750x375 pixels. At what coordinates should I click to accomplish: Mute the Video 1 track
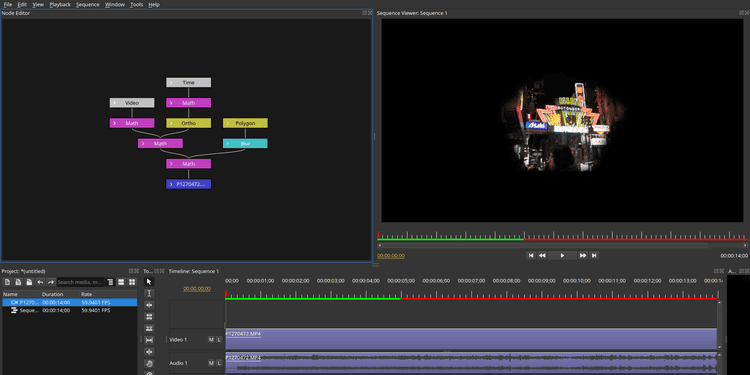(x=211, y=340)
